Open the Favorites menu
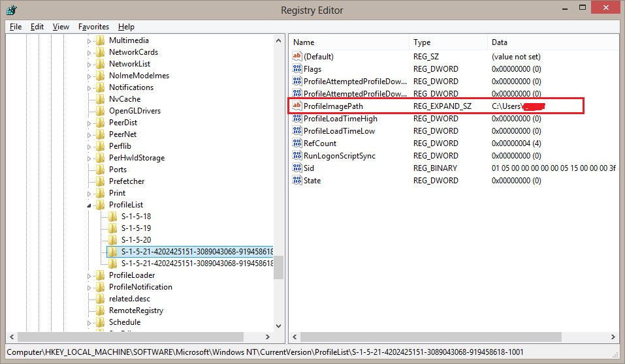The width and height of the screenshot is (625, 364). coord(93,27)
